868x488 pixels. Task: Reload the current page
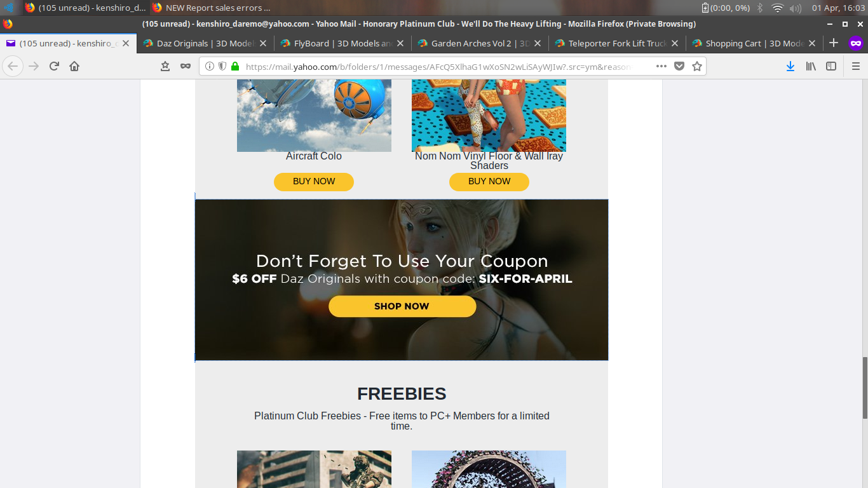(x=54, y=66)
